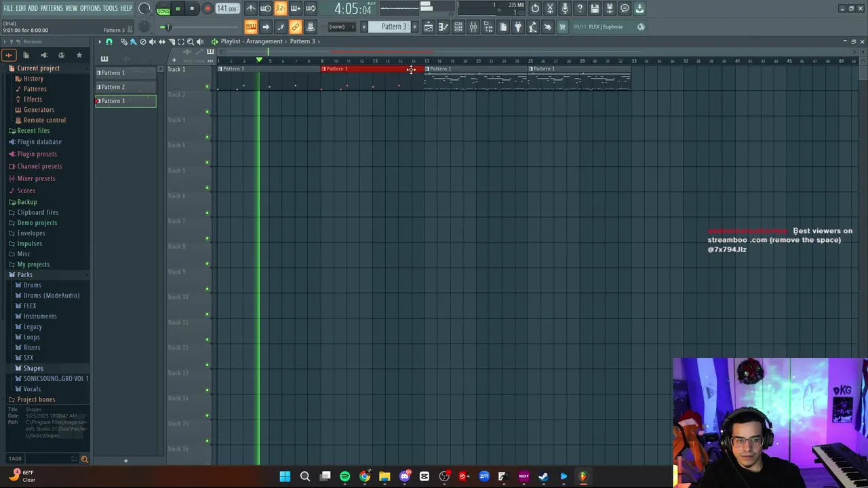Mute Track 16 with its green light
Image resolution: width=868 pixels, height=488 pixels.
point(207,466)
